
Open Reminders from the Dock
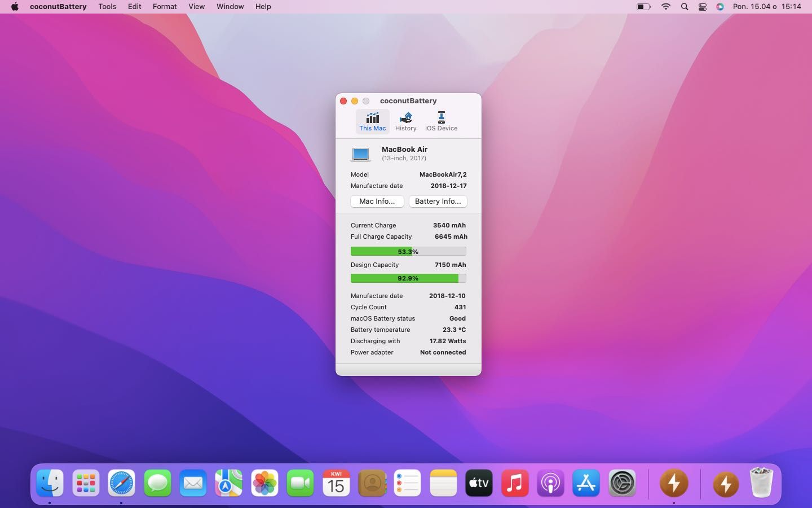(x=407, y=483)
